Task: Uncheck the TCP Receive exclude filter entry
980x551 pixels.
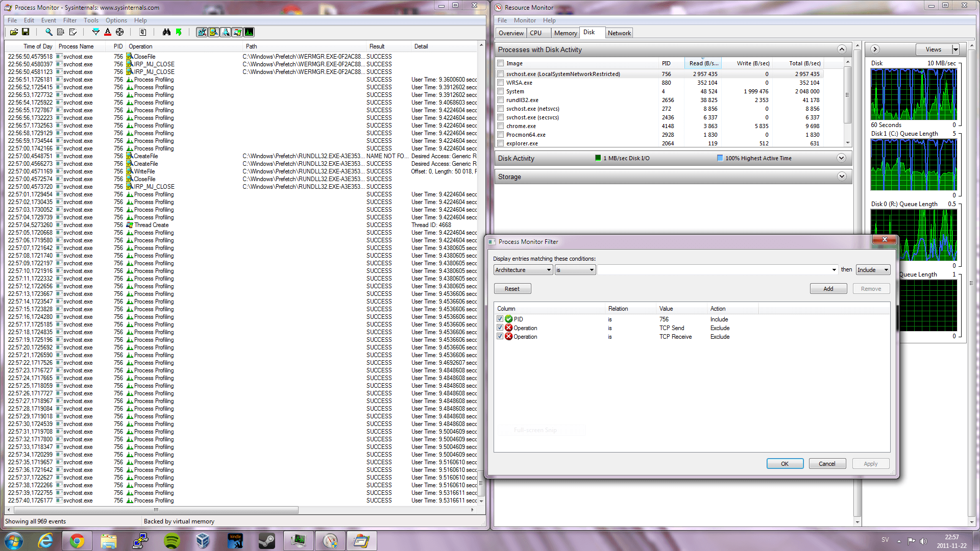Action: (500, 336)
